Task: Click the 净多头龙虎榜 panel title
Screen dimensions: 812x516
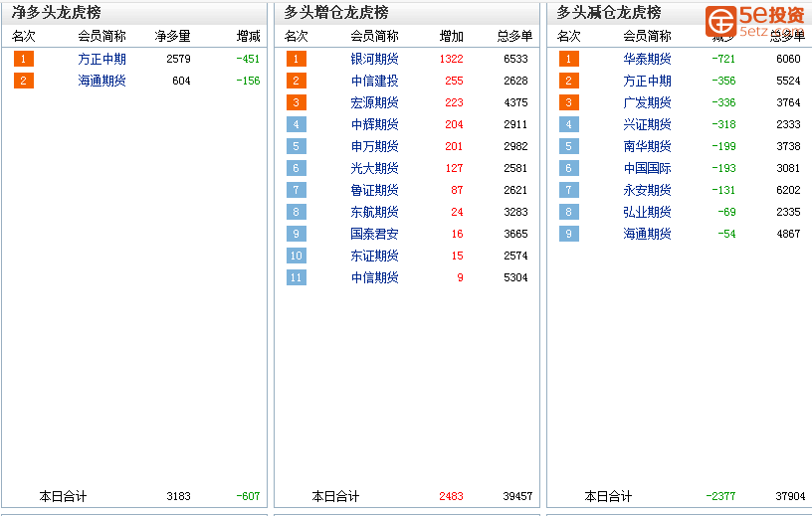Action: tap(56, 12)
